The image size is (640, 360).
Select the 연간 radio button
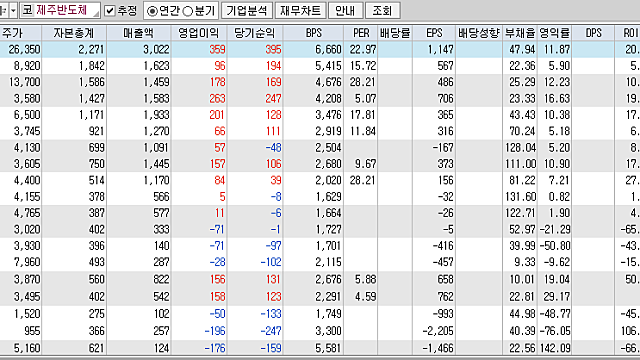pos(152,11)
